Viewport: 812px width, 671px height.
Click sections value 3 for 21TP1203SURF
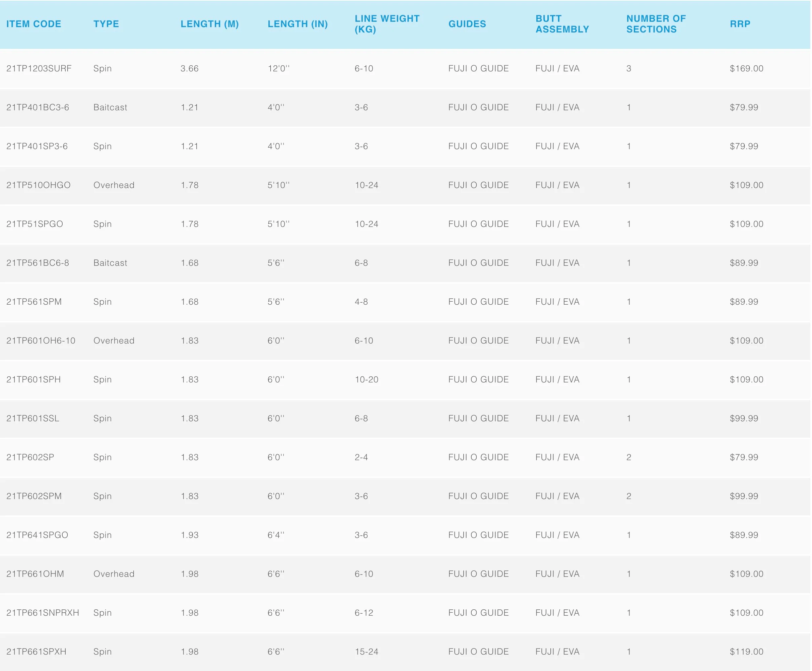[629, 68]
